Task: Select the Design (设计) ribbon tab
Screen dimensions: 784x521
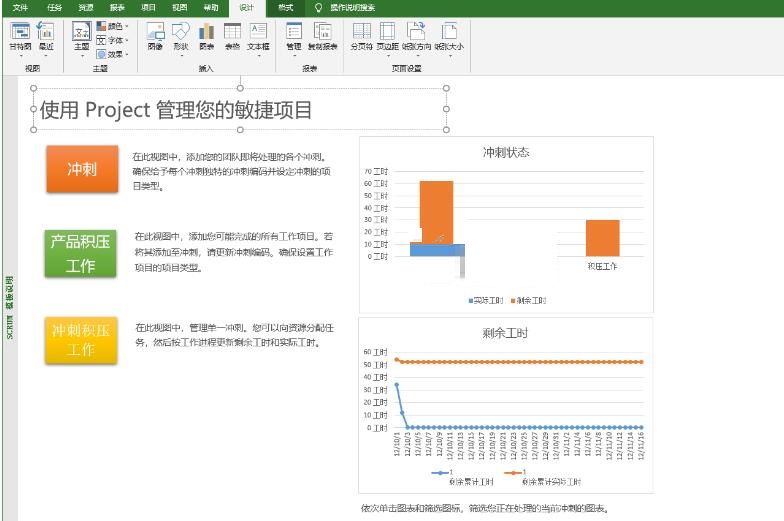Action: 246,8
